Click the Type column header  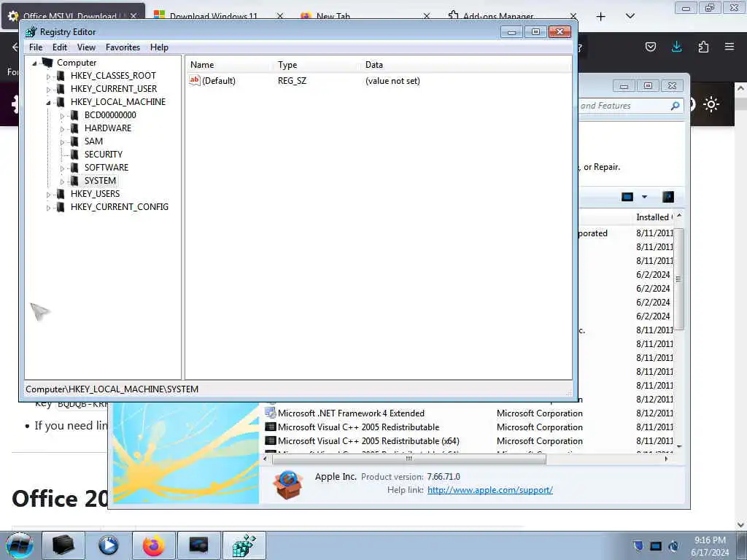click(x=287, y=65)
